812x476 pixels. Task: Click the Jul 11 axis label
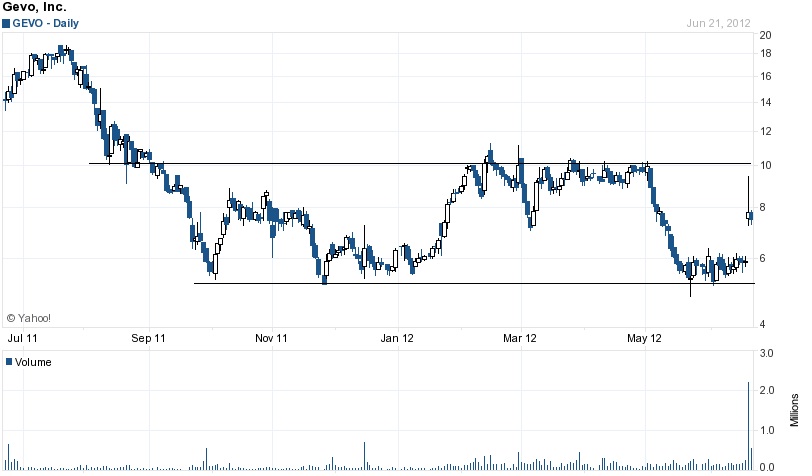[22, 338]
